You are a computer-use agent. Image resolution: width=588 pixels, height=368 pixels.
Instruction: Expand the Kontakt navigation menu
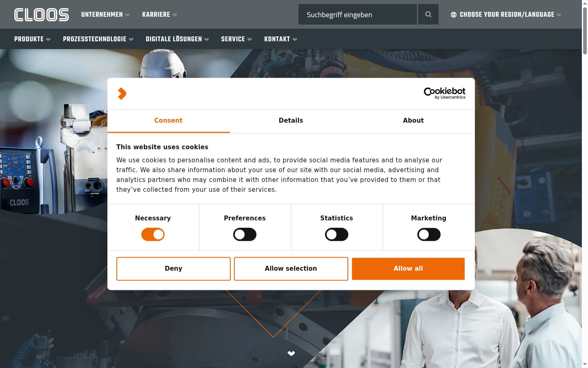(281, 39)
